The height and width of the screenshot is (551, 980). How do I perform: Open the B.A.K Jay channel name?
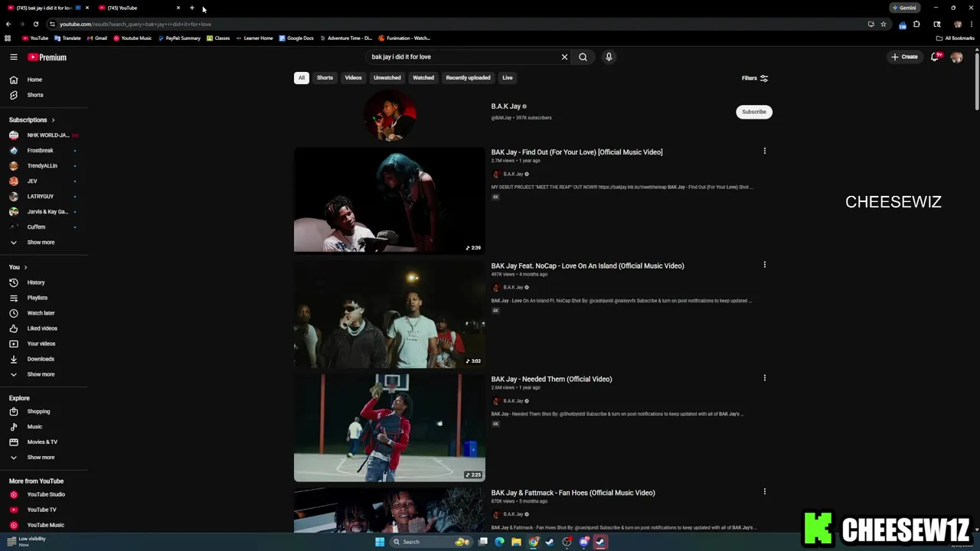[x=505, y=106]
